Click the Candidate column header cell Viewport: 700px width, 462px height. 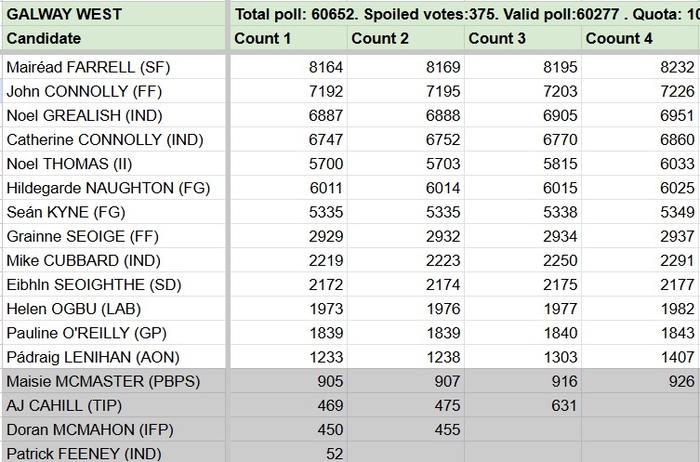coord(113,39)
